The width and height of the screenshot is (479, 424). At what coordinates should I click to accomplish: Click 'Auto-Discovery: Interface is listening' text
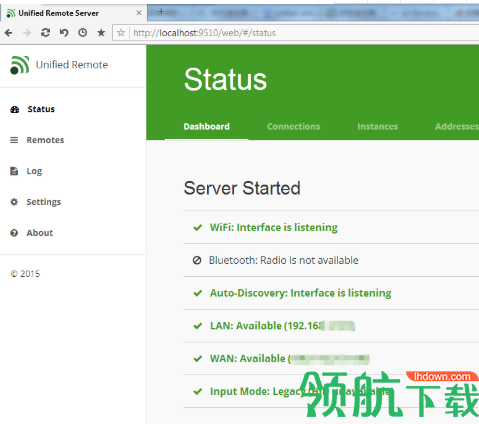(301, 293)
